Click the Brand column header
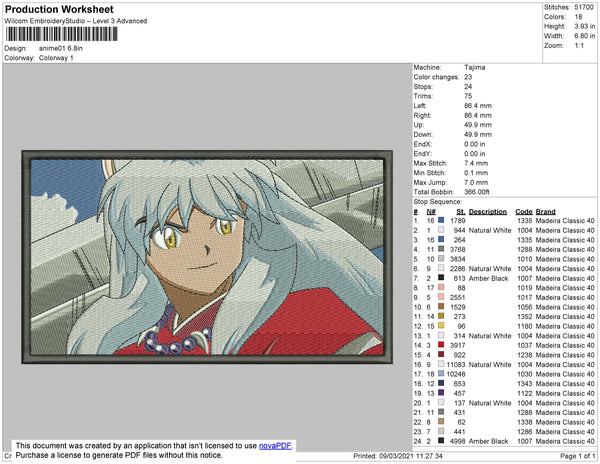Screen dimensions: 600x464 [x=546, y=212]
